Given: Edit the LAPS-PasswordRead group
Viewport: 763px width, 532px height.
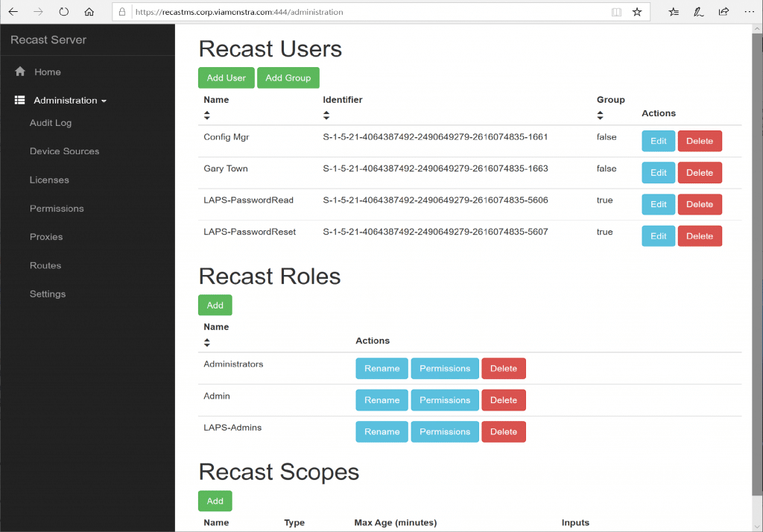Looking at the screenshot, I should pyautogui.click(x=659, y=204).
